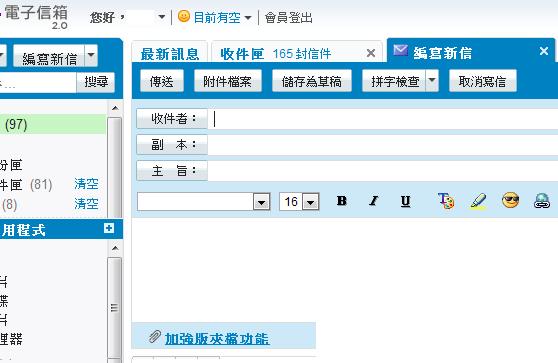Focus the 副本 CC input field
The height and width of the screenshot is (363, 558).
[x=383, y=145]
